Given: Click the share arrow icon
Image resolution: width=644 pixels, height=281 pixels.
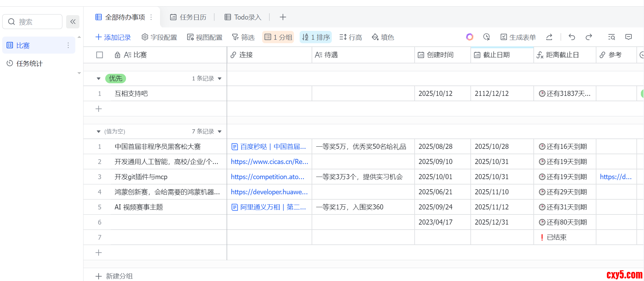Looking at the screenshot, I should click(x=549, y=37).
